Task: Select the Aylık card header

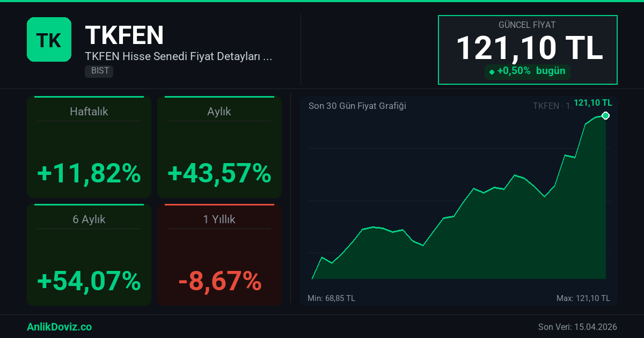Action: [219, 112]
